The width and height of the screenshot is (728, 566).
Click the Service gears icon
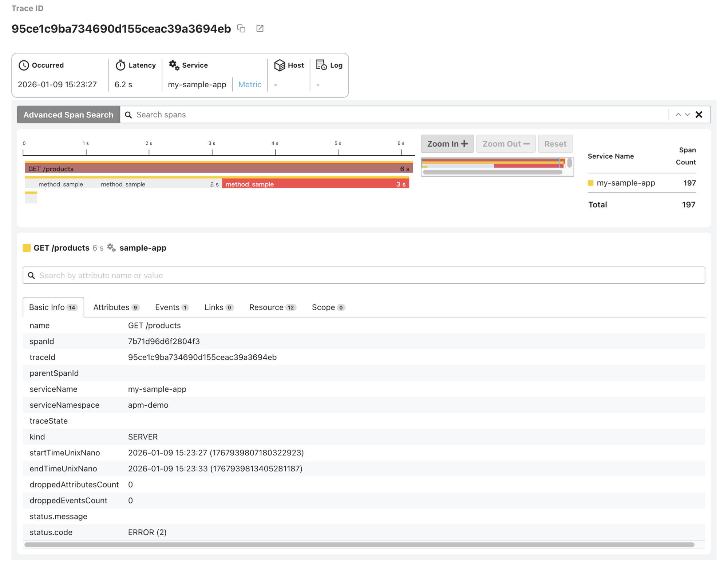(x=174, y=65)
